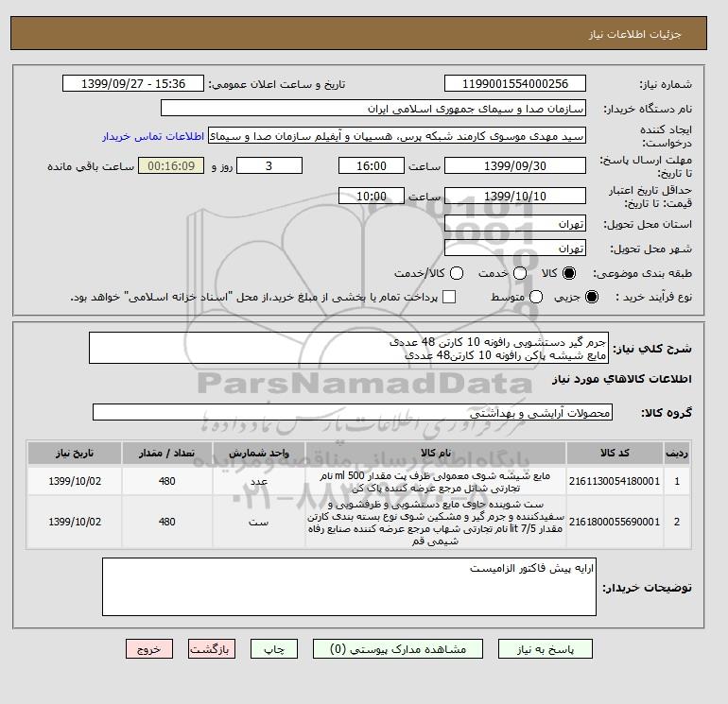Click the delivery province field تهران
This screenshot has height=704, width=728.
tap(515, 224)
